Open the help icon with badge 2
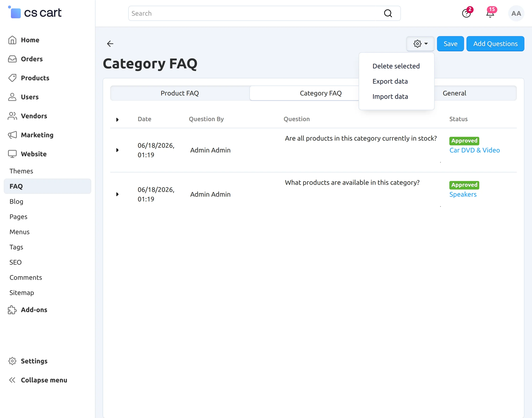This screenshot has width=532, height=418. point(466,13)
